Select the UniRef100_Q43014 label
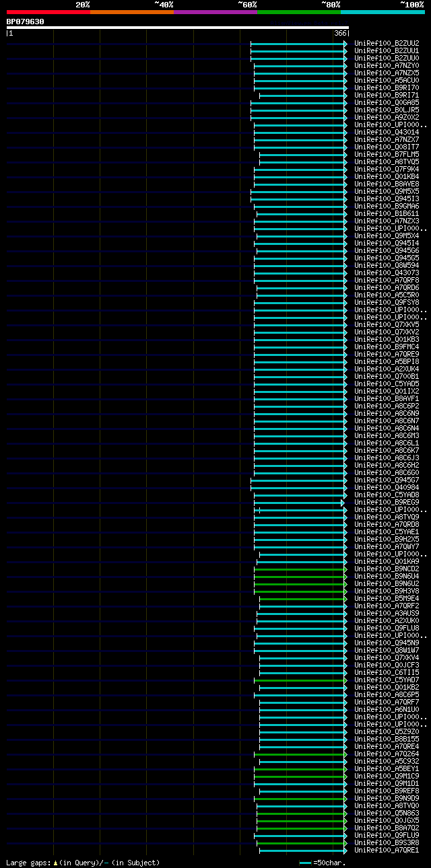Image resolution: width=431 pixels, height=868 pixels. [387, 132]
